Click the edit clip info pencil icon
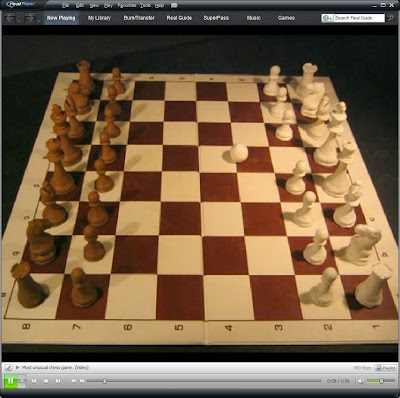The height and width of the screenshot is (398, 400). click(8, 368)
